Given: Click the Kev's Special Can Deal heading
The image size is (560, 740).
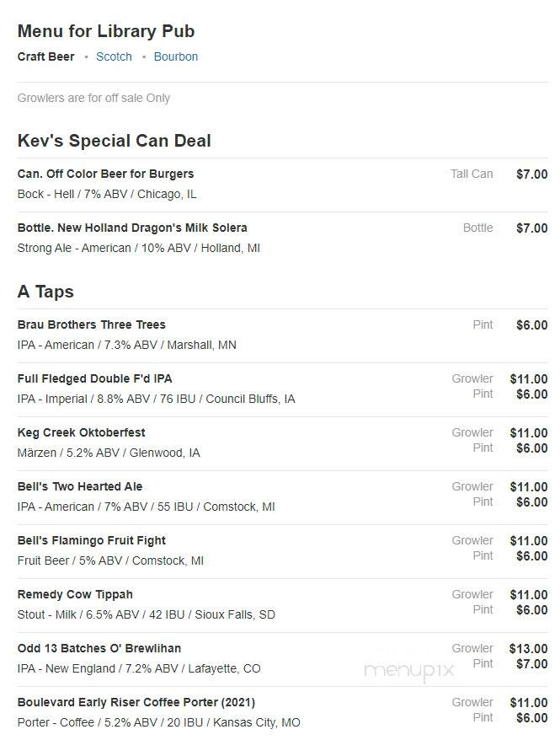Looking at the screenshot, I should coord(114,141).
